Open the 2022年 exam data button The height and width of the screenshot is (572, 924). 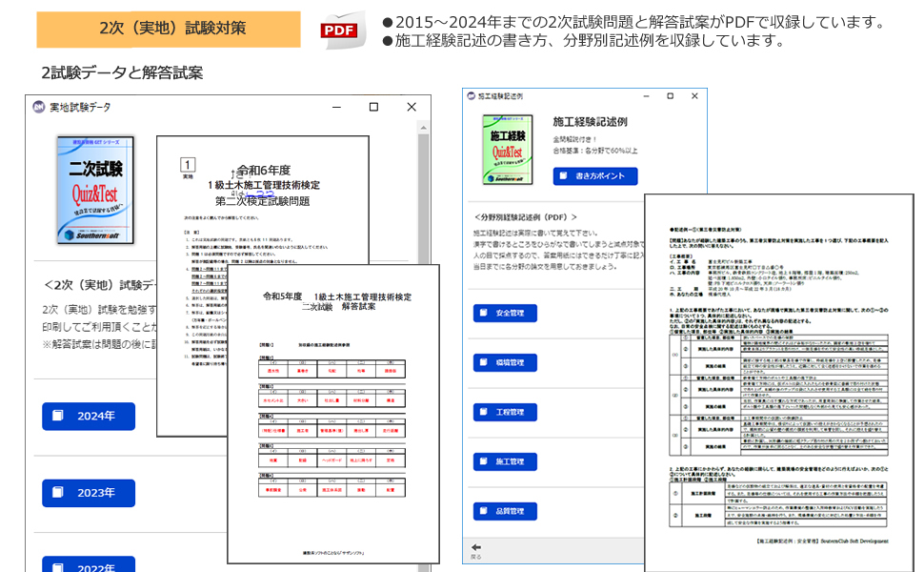[89, 565]
